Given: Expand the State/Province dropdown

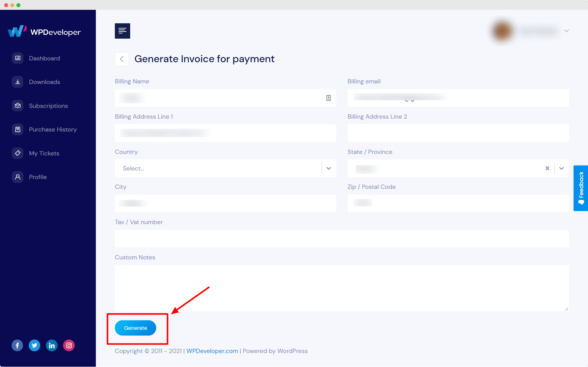Looking at the screenshot, I should 561,168.
